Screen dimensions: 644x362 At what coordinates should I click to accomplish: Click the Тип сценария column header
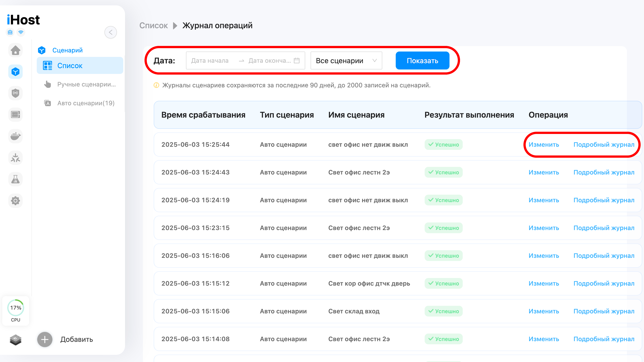(287, 115)
